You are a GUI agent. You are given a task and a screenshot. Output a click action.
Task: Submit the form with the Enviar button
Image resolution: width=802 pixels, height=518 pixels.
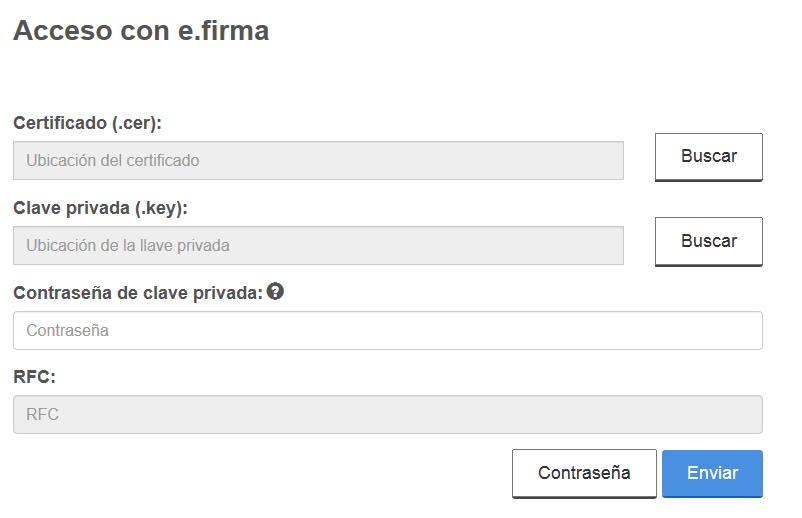pos(712,474)
